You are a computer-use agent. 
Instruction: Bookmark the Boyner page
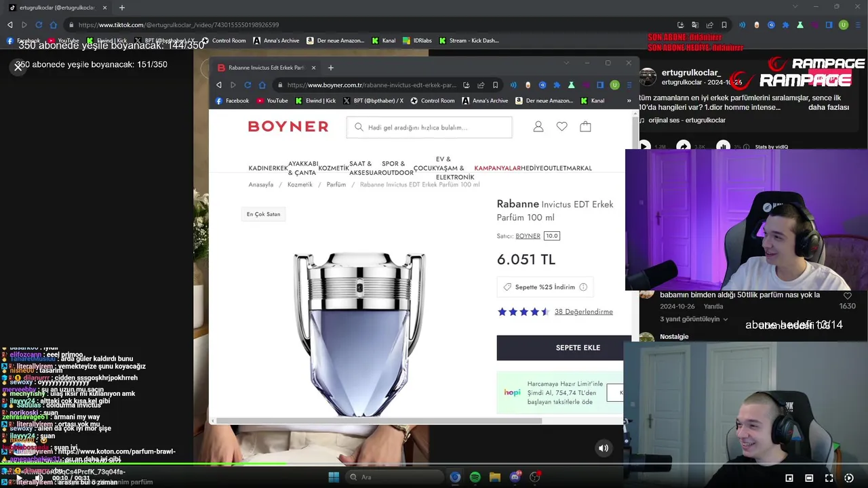click(x=496, y=85)
